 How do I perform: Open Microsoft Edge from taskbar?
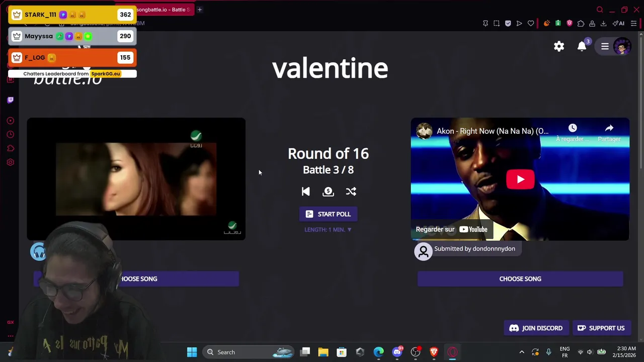pyautogui.click(x=378, y=352)
